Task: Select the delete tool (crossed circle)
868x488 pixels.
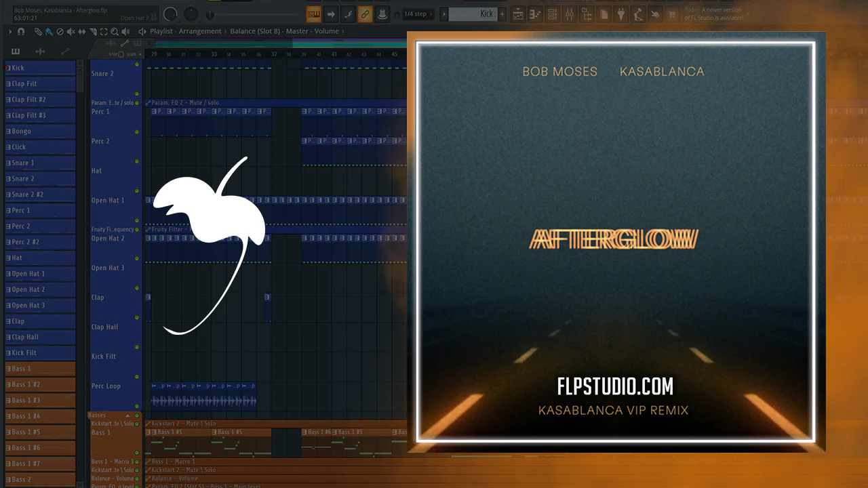Action: click(x=60, y=31)
